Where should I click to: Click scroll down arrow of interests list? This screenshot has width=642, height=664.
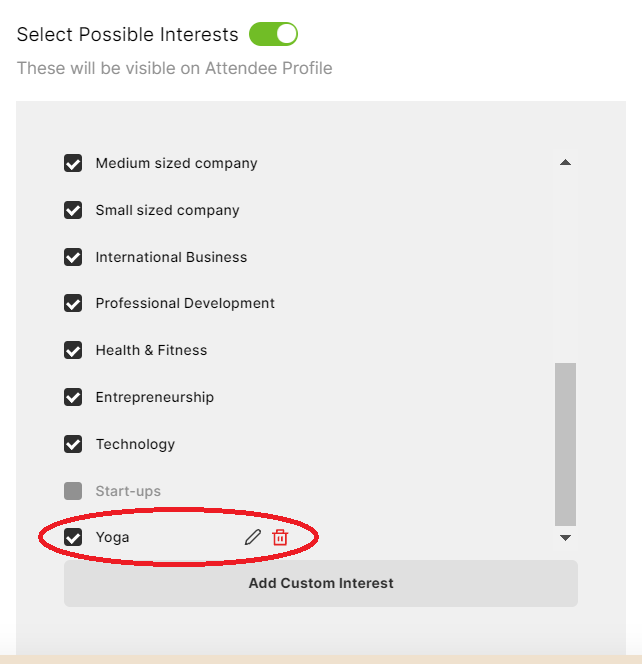(565, 538)
